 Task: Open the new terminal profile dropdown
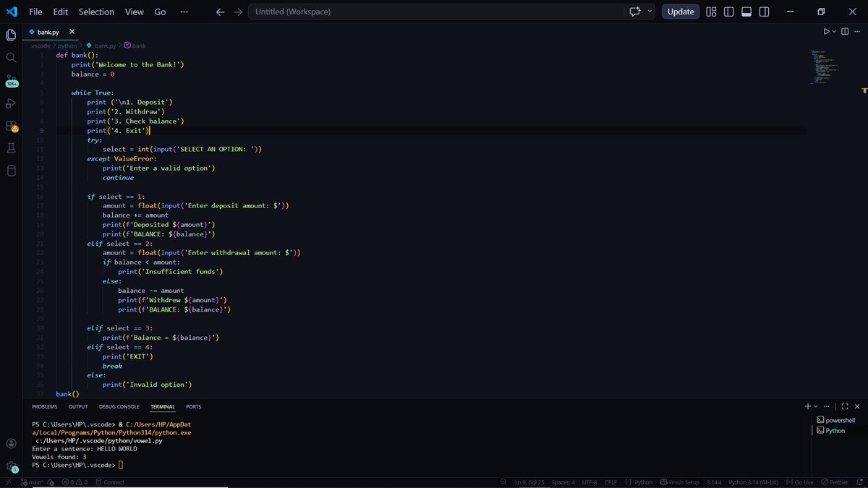(816, 407)
